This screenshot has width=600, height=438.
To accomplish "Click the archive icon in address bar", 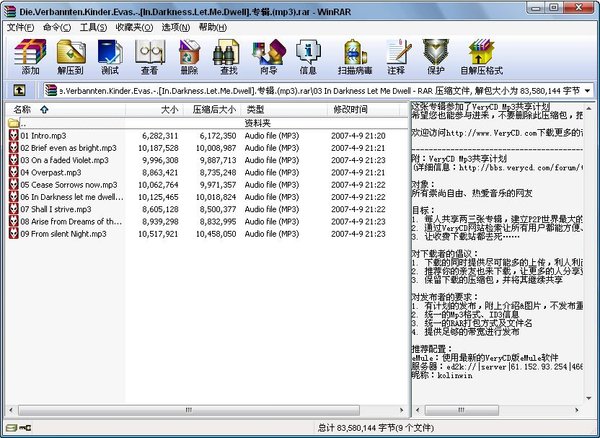I will [51, 90].
